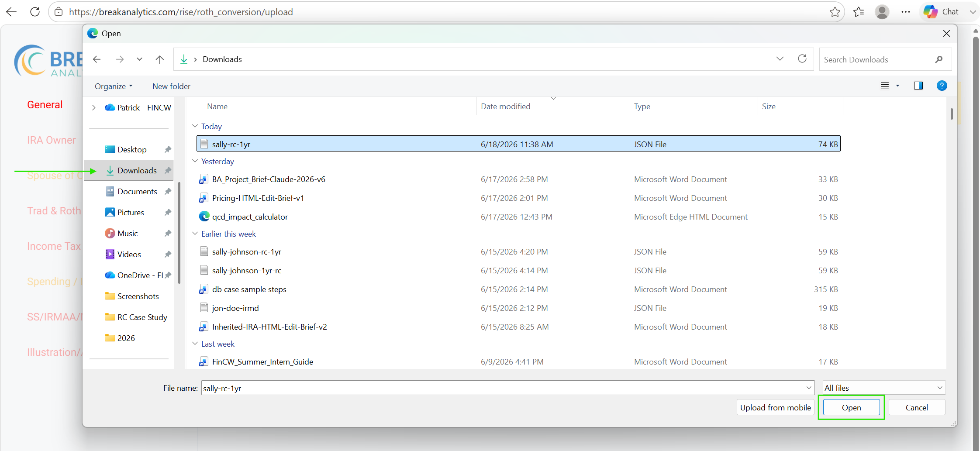Screen dimensions: 980x451
Task: Open IRA Owner section on webpage
Action: (x=52, y=140)
